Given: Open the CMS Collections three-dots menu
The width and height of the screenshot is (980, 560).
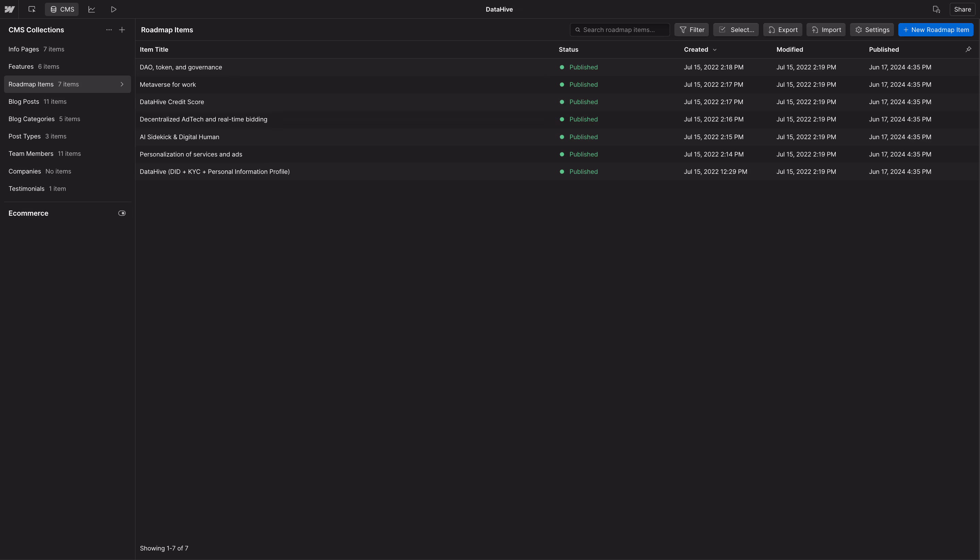Looking at the screenshot, I should point(109,30).
